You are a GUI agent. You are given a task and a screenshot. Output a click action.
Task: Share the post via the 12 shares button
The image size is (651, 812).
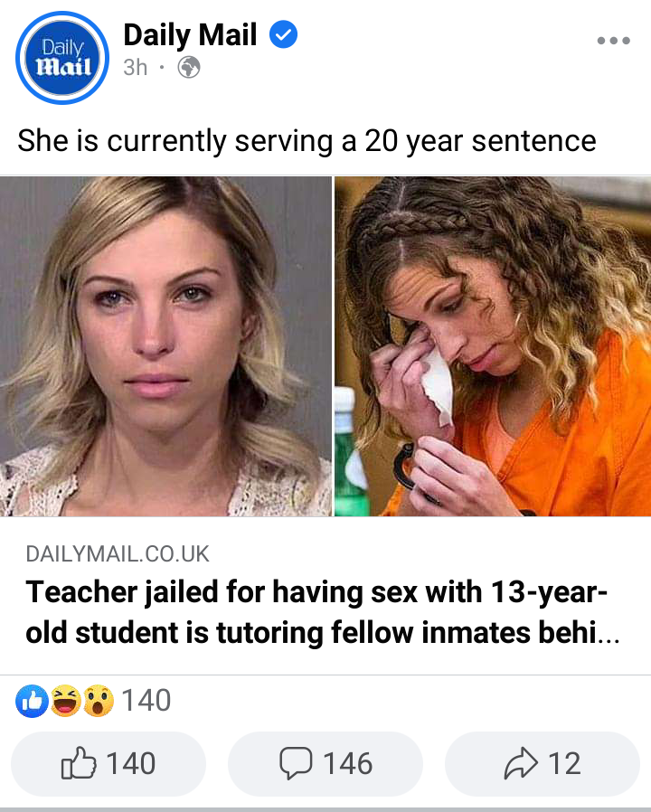(x=542, y=764)
